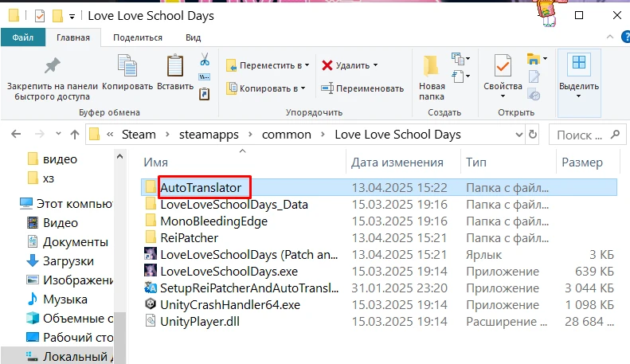Click the scissors Cut icon in ribbon
Viewport: 630px width, 364px height.
[204, 59]
